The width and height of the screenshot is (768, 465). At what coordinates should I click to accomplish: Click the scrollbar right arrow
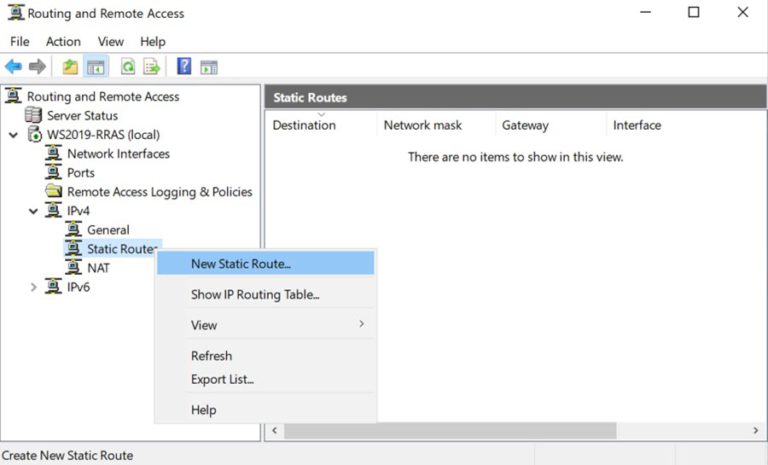click(x=756, y=431)
